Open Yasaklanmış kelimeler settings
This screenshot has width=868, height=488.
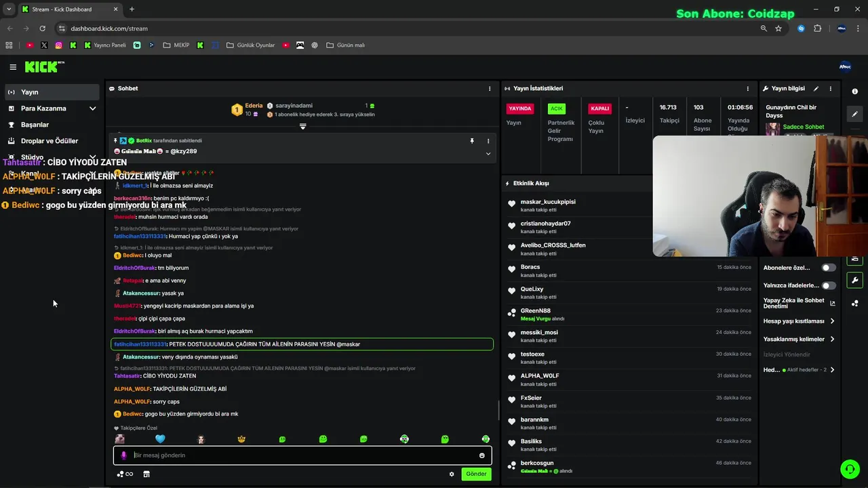point(799,340)
